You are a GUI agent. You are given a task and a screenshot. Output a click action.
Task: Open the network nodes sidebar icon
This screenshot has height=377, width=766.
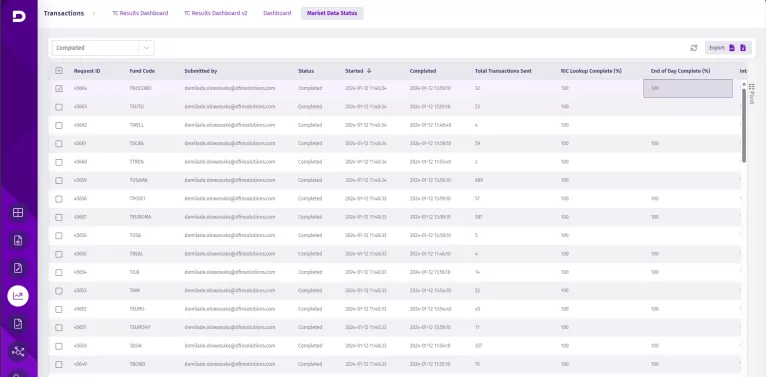coord(18,351)
